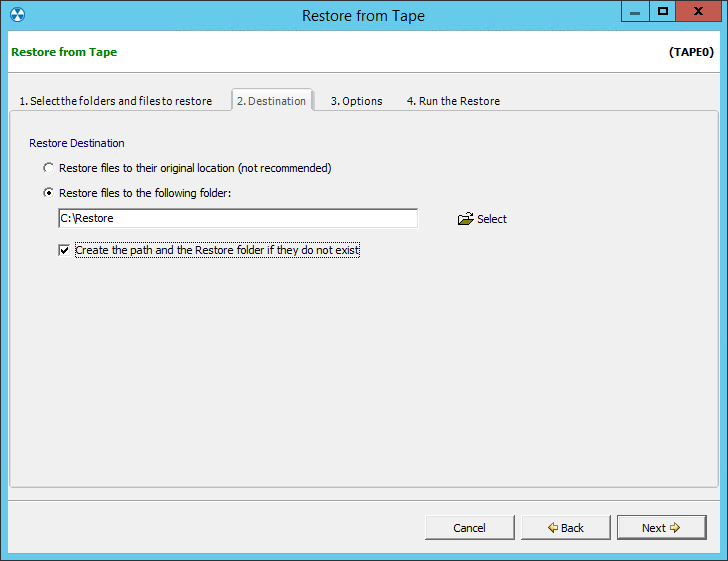Uncheck create path and Restore folder option
Viewport: 728px width, 561px height.
65,250
